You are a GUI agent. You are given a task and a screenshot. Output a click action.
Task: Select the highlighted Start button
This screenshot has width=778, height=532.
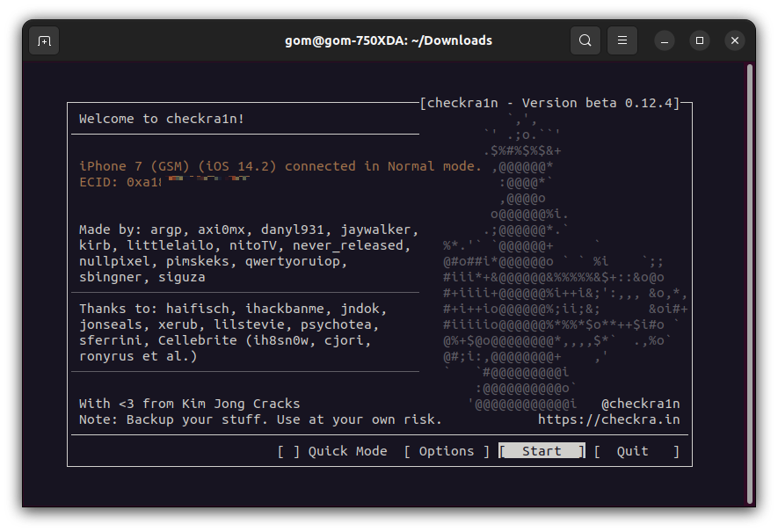pos(542,451)
